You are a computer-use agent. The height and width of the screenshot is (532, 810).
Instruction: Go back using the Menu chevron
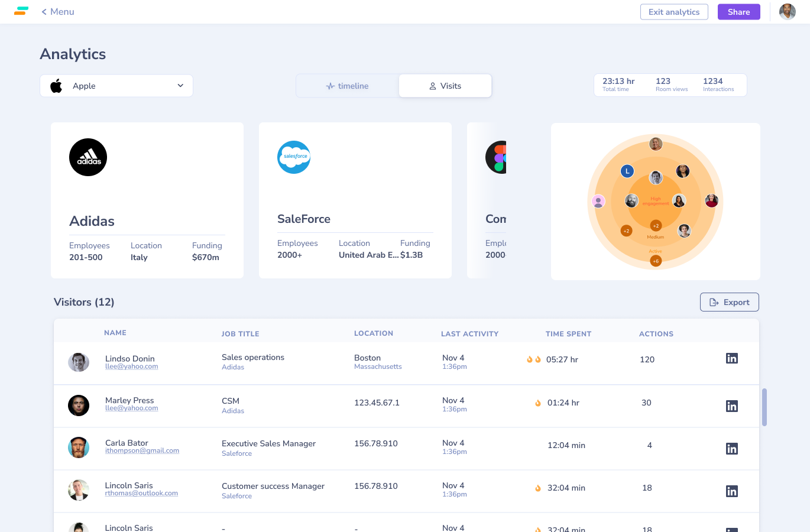point(44,12)
